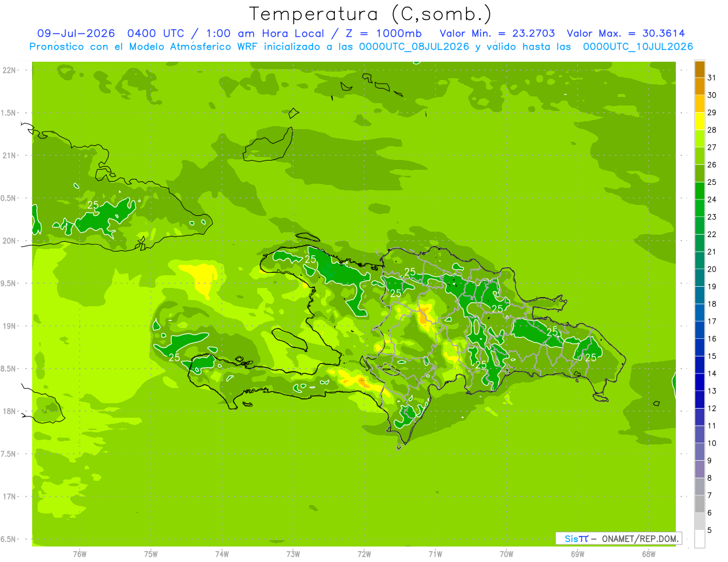Click the light gray swatch between 5 and 6

[699, 521]
